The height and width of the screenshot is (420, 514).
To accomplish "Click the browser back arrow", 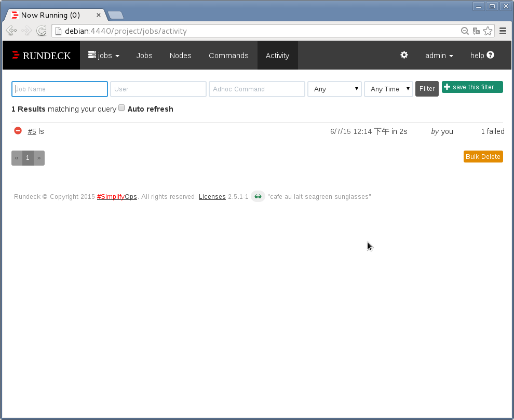I will 11,31.
